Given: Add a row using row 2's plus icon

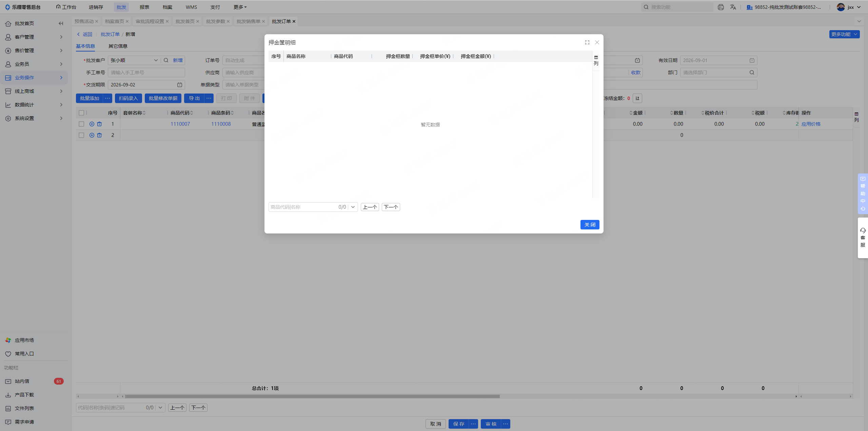Looking at the screenshot, I should pyautogui.click(x=92, y=135).
